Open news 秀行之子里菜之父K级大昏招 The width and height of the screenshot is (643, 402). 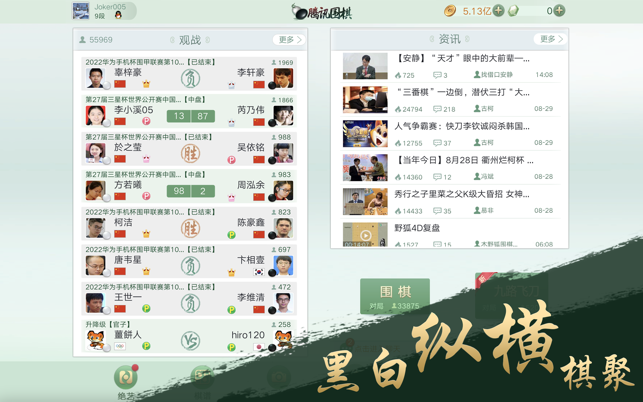pos(462,194)
